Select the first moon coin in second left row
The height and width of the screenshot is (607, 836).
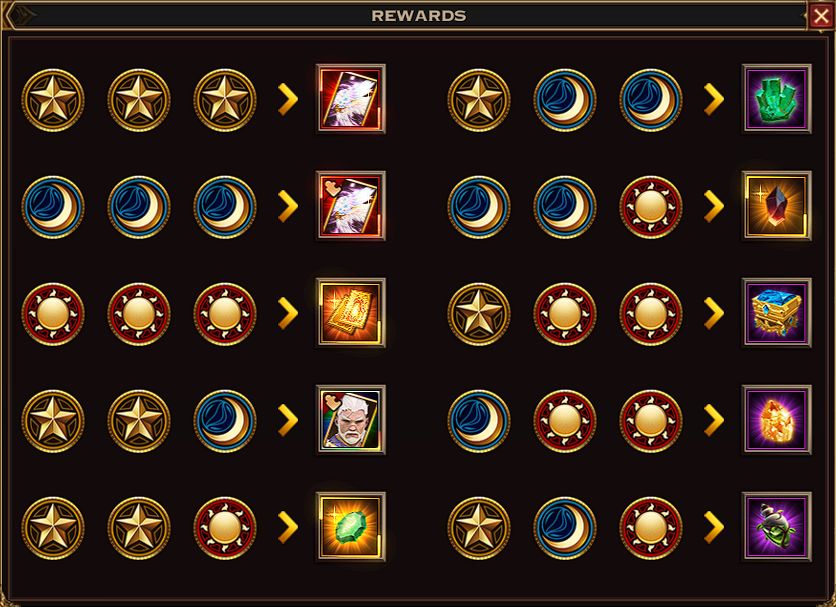(x=53, y=207)
